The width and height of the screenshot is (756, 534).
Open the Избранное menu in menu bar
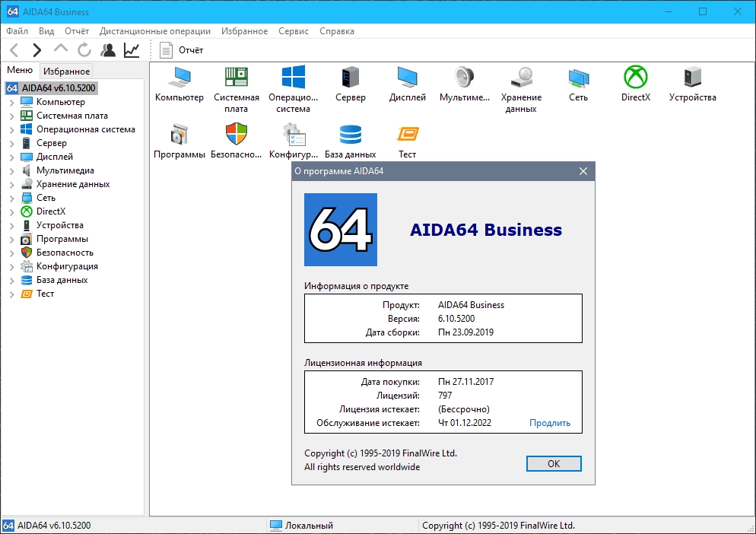pyautogui.click(x=244, y=31)
